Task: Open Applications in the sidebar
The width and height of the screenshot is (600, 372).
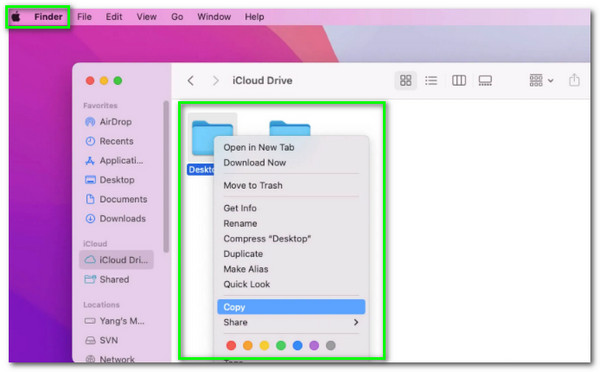Action: pos(114,161)
